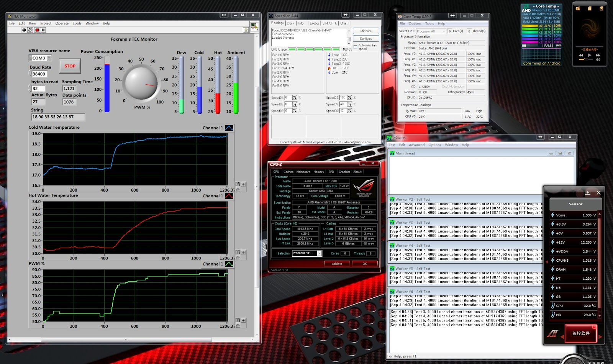Click the Prime95 title bar icon
This screenshot has width=613, height=364.
coord(389,138)
